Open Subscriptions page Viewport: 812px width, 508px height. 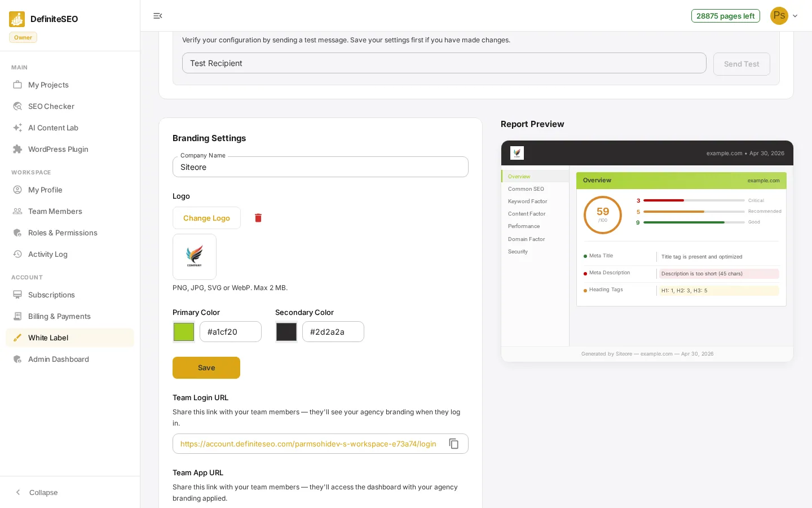coord(70,295)
